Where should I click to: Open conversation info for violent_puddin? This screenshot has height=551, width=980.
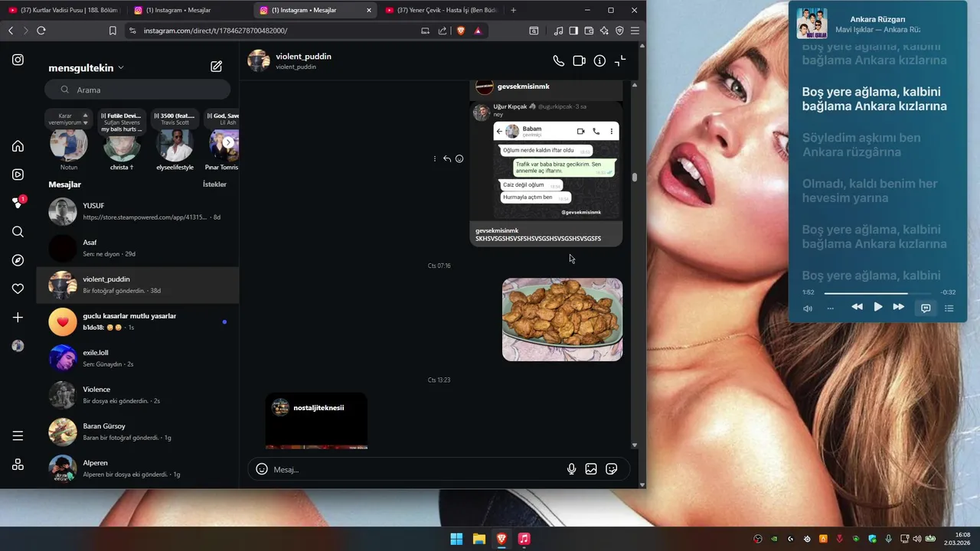point(599,60)
